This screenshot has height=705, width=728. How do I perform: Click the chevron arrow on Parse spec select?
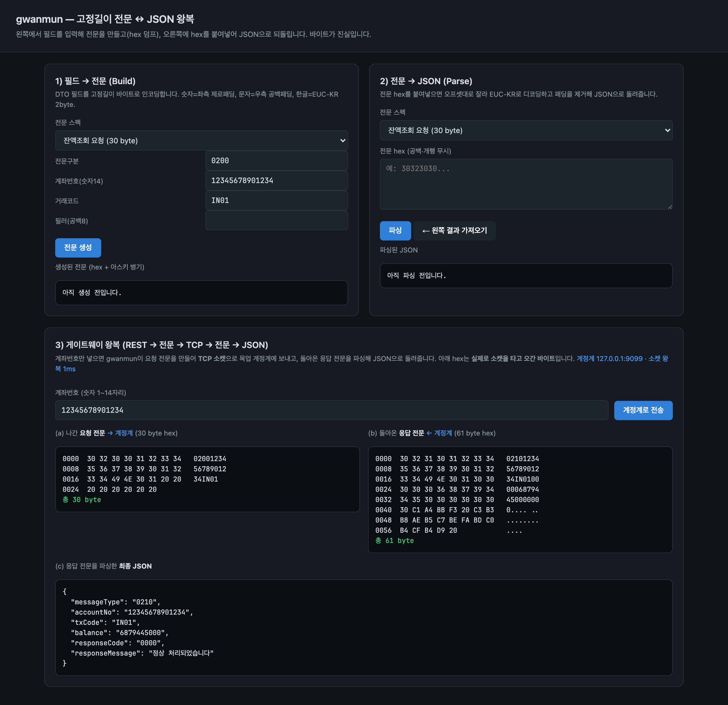tap(667, 130)
